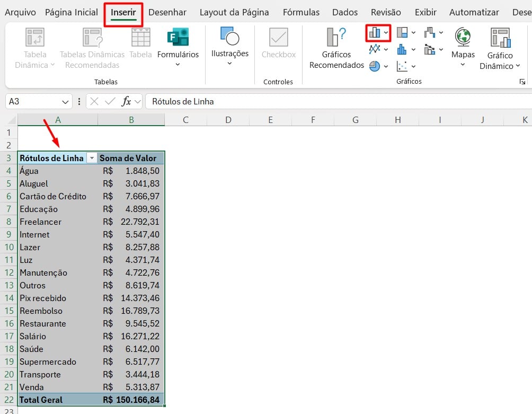This screenshot has height=414, width=532.
Task: Select the Pix recebido cell
Action: (x=58, y=298)
